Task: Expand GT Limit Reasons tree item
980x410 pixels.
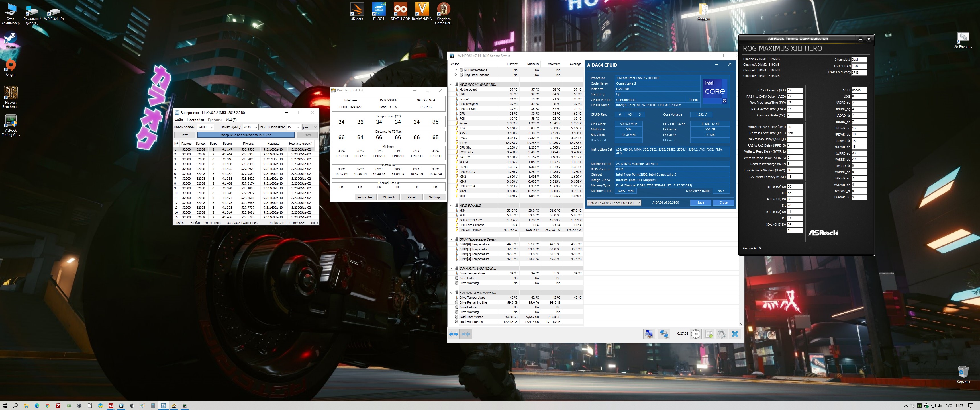Action: pos(456,70)
